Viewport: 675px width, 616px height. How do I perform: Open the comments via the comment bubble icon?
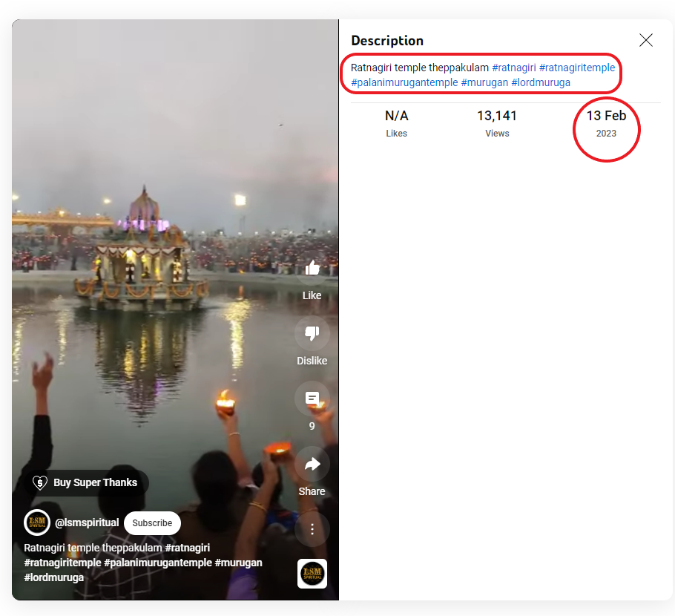(x=312, y=399)
